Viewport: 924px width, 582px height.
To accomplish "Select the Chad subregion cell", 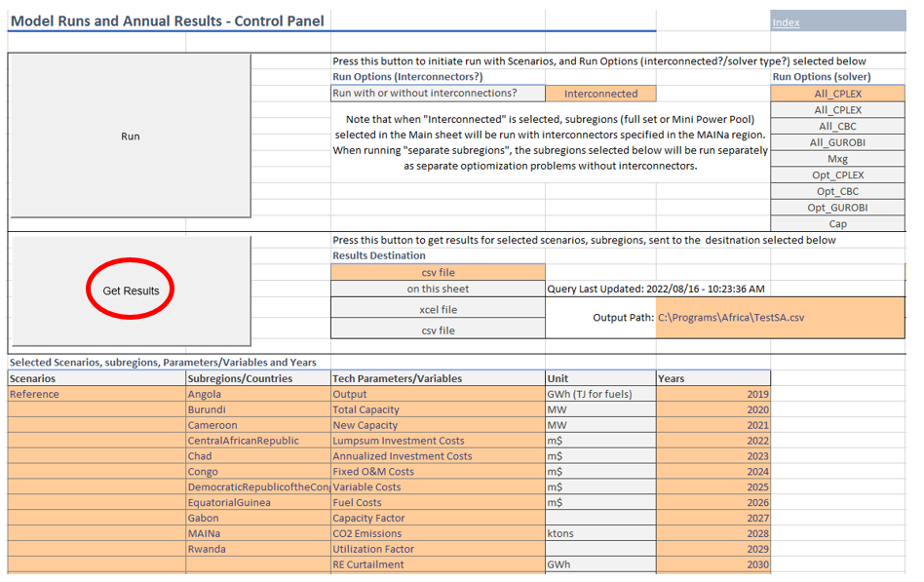I will click(x=258, y=456).
